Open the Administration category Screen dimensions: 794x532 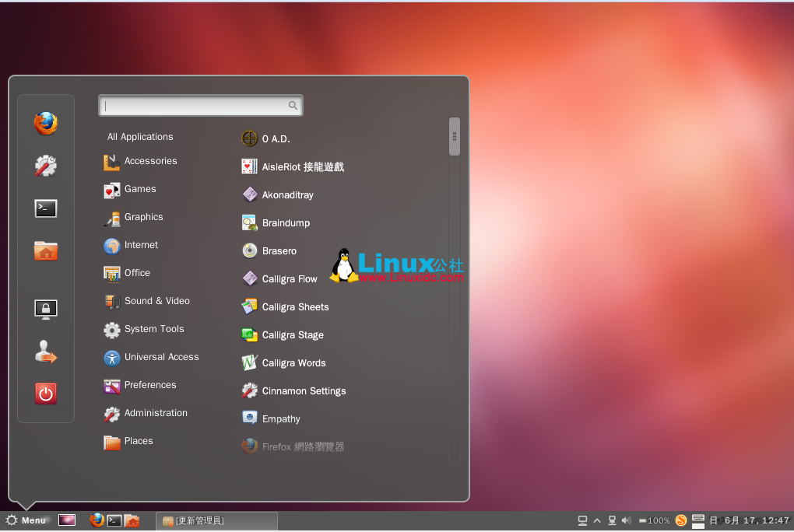click(x=146, y=413)
